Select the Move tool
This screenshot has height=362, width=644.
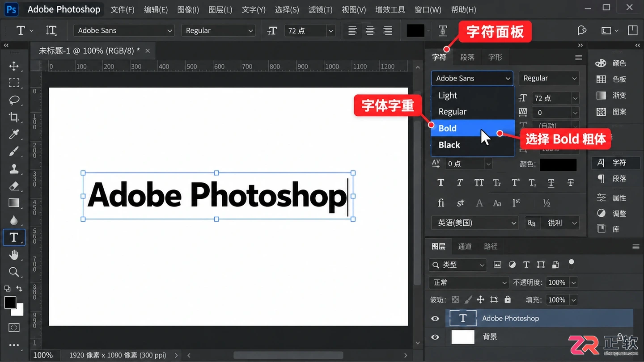coord(14,66)
